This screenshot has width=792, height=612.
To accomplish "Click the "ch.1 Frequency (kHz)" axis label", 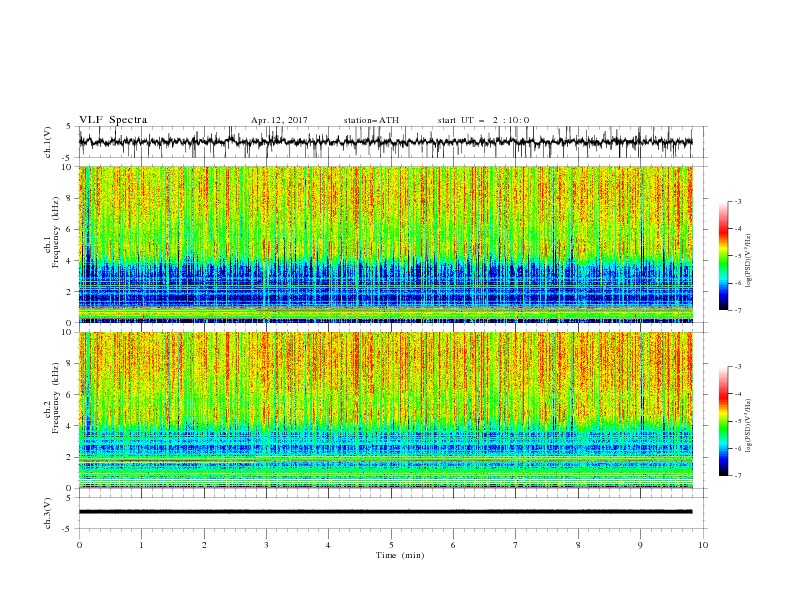I will 52,230.
